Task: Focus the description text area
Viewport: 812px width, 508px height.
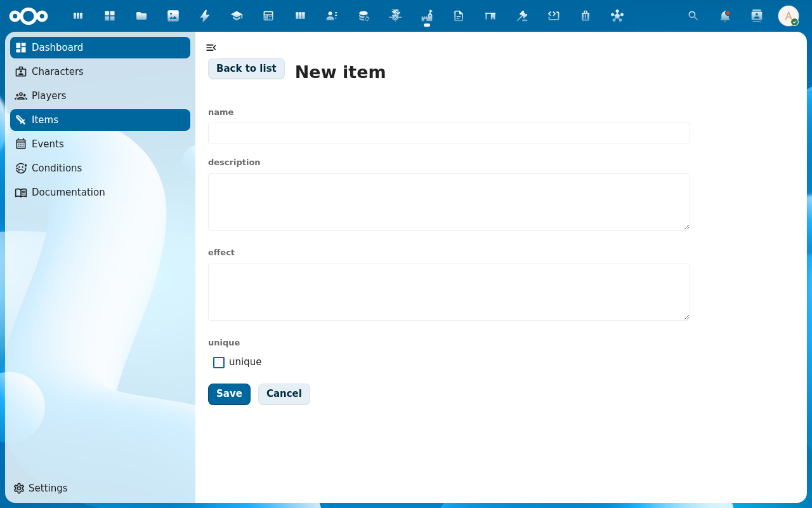Action: point(449,202)
